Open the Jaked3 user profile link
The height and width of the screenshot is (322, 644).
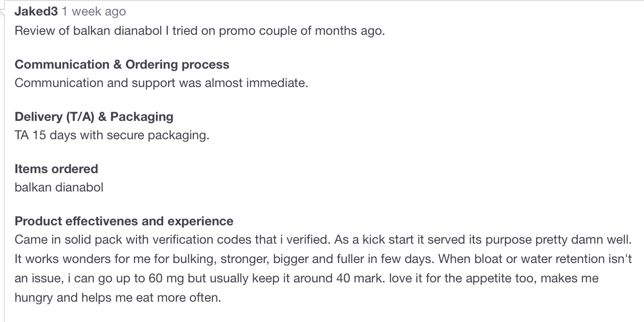click(x=36, y=12)
